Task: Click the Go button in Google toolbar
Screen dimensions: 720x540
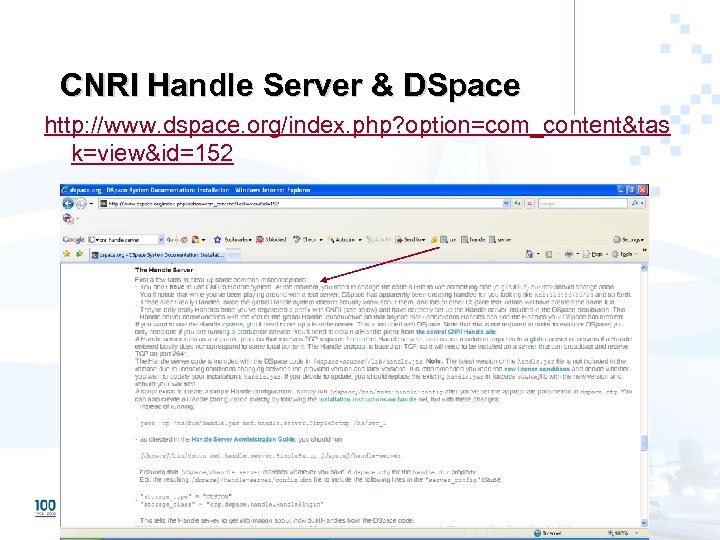Action: click(x=171, y=240)
